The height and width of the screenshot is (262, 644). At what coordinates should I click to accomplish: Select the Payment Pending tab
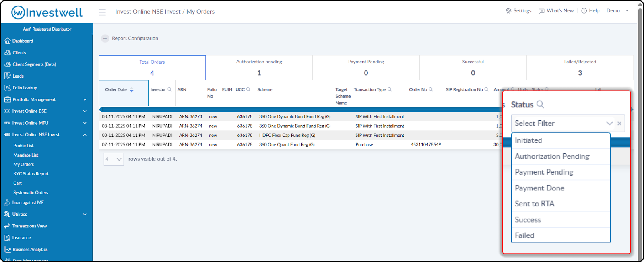pos(366,68)
